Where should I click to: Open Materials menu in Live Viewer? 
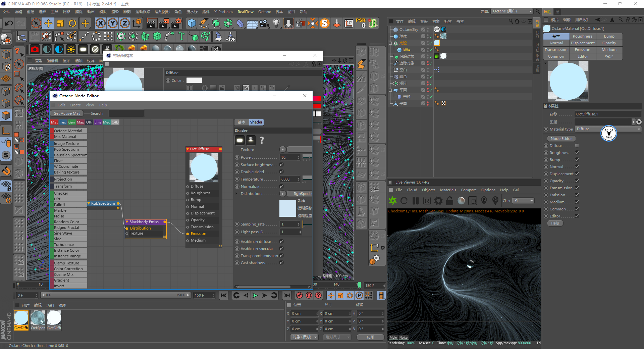click(x=448, y=190)
